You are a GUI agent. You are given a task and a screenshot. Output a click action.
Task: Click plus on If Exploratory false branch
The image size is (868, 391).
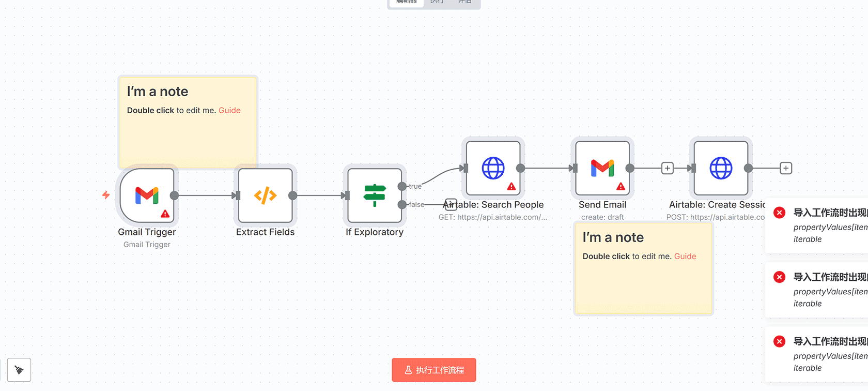pyautogui.click(x=451, y=205)
